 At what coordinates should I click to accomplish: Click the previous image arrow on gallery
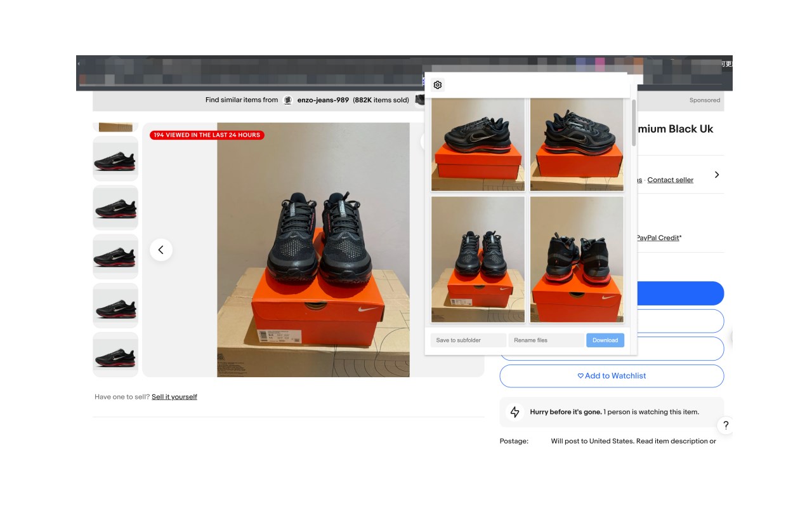point(161,250)
